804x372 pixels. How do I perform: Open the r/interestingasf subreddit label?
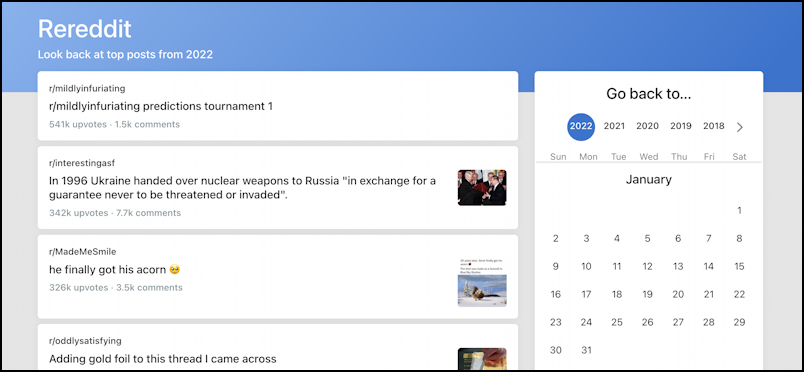pos(82,163)
